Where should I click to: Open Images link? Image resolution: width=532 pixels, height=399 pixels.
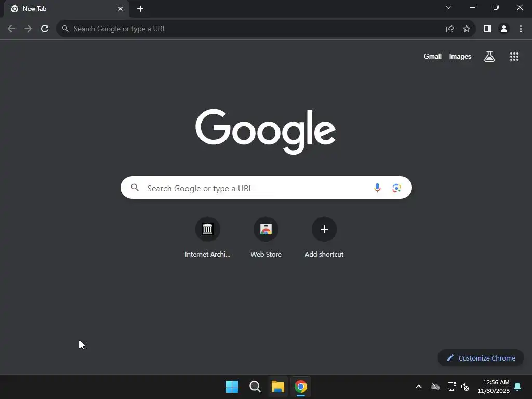[x=460, y=56]
